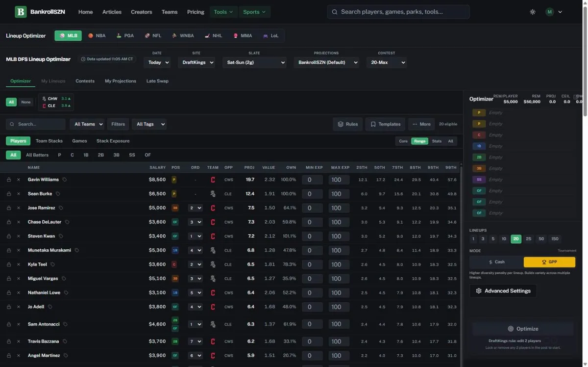Switch column view to Core
The image size is (588, 367).
point(403,141)
